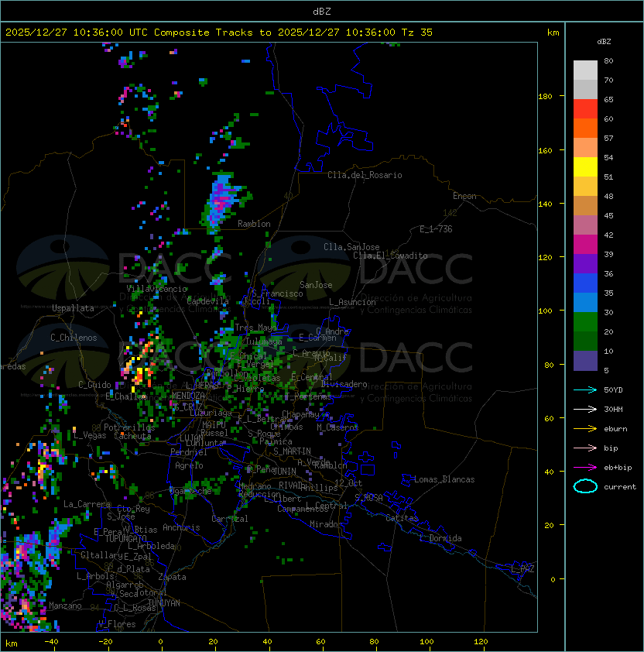Click the timestamp header text line

[219, 32]
